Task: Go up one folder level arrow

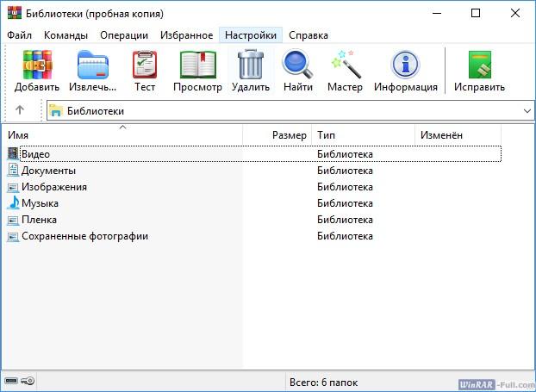Action: tap(20, 110)
